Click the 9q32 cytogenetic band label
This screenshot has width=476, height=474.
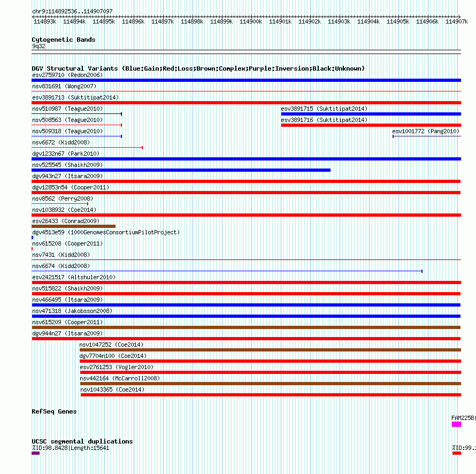[39, 46]
